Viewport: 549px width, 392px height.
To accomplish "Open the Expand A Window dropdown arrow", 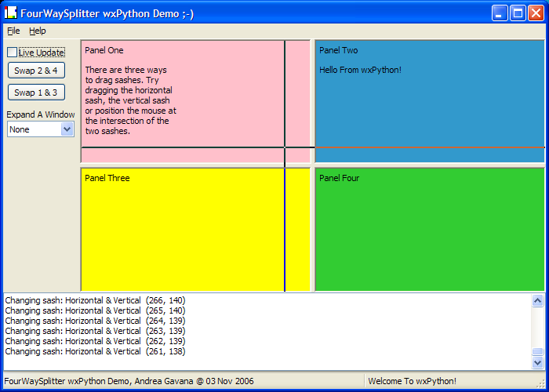I will 67,129.
